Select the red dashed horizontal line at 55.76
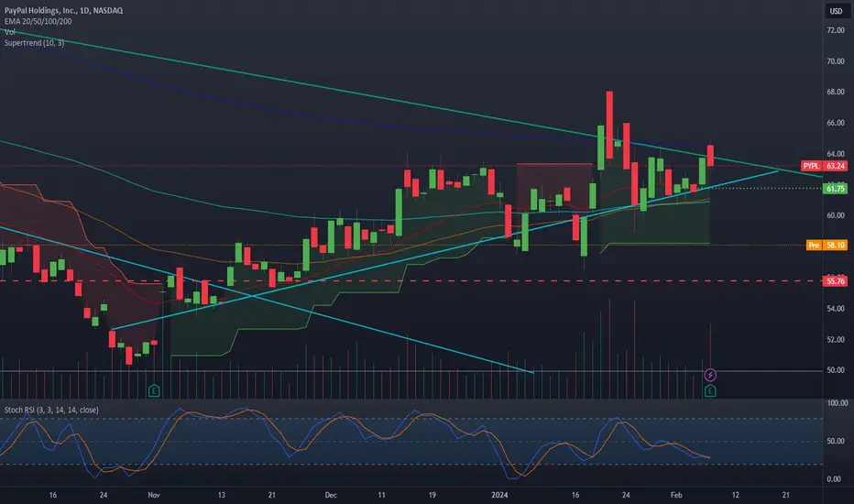The height and width of the screenshot is (504, 854). click(411, 281)
